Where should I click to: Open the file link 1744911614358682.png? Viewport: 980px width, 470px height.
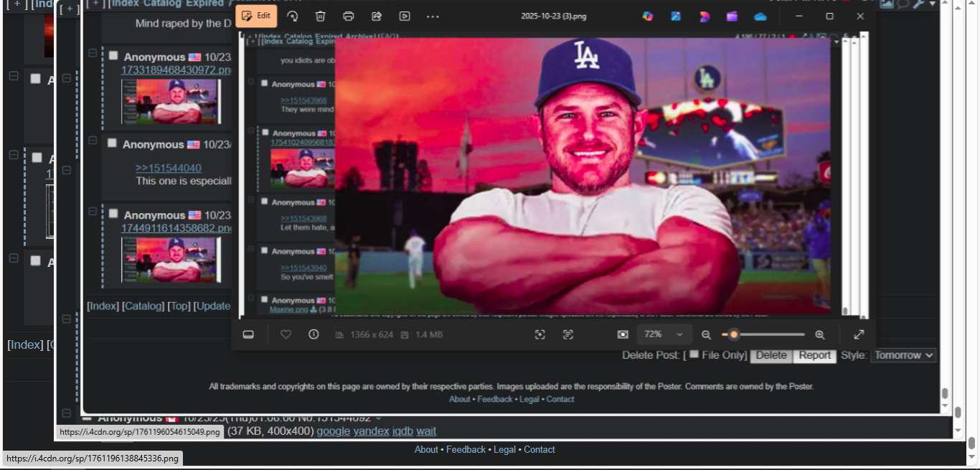176,228
